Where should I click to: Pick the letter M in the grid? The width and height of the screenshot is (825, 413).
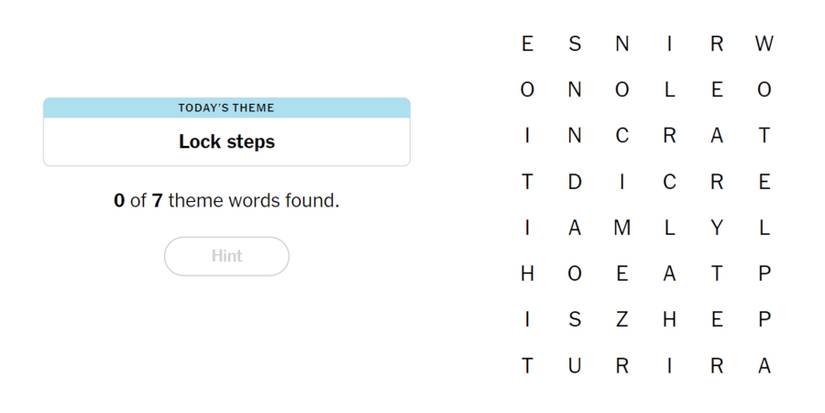(622, 228)
